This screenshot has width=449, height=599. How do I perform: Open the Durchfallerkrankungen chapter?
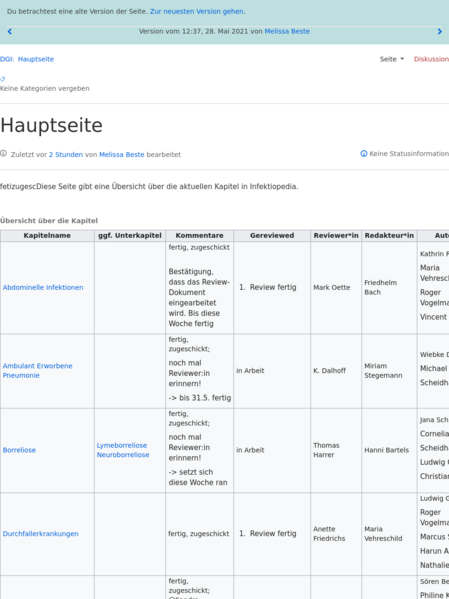pyautogui.click(x=41, y=534)
